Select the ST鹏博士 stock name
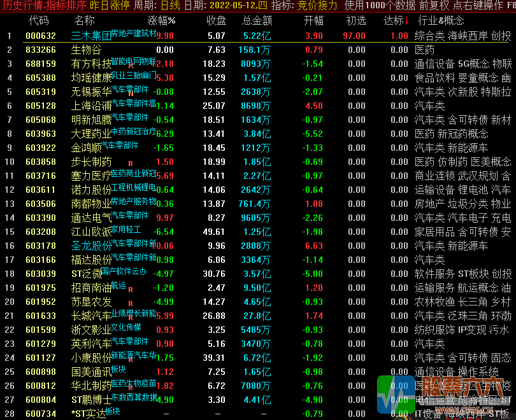This screenshot has height=420, width=516. (91, 400)
